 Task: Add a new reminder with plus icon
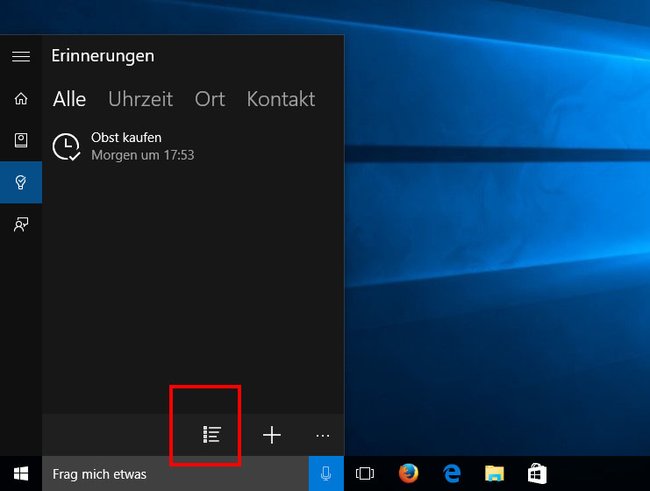[x=272, y=435]
